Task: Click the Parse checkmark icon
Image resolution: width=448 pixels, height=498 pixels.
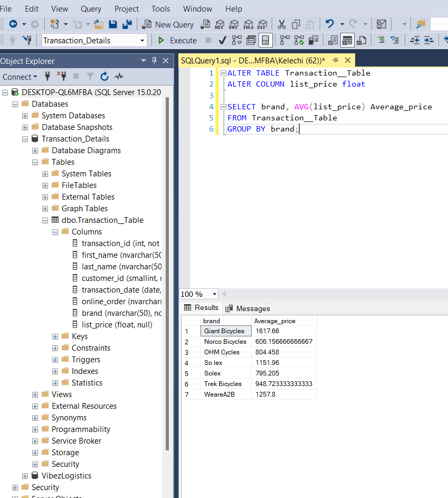Action: point(222,40)
